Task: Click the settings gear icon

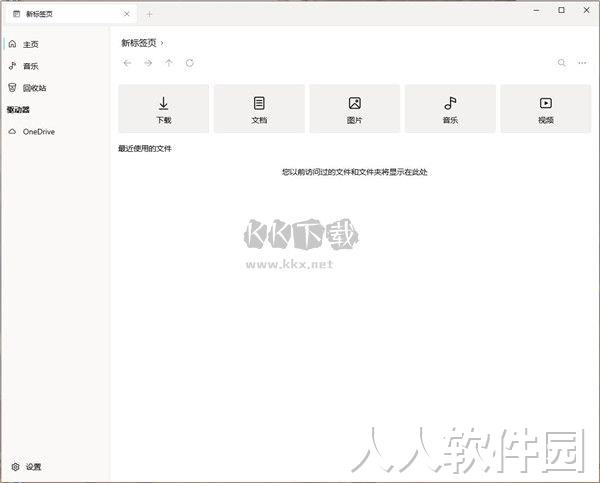Action: 15,467
